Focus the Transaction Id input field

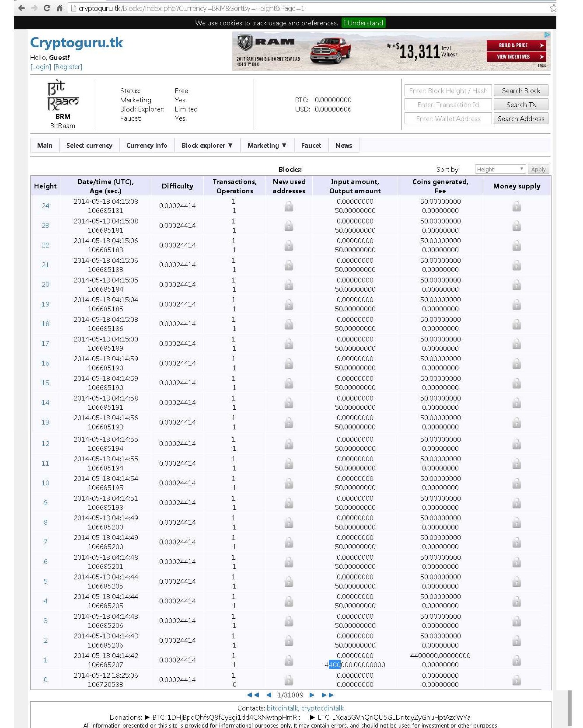click(448, 104)
